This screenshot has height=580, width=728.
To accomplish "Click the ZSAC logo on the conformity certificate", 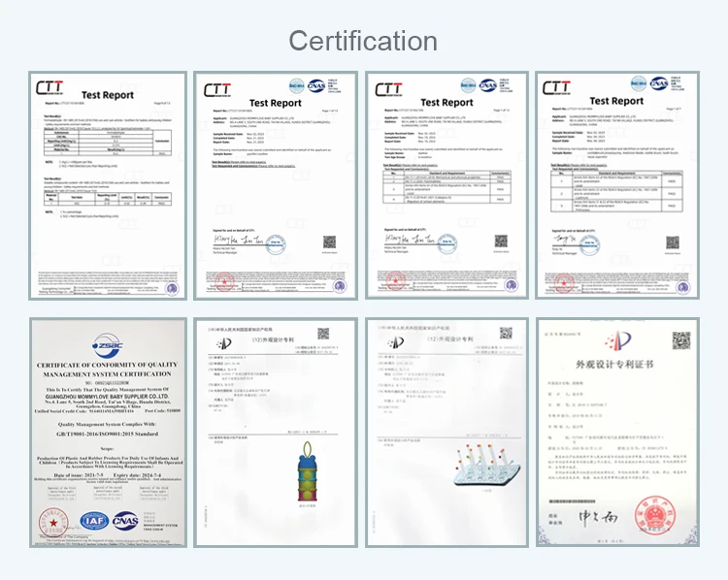I will pyautogui.click(x=107, y=345).
